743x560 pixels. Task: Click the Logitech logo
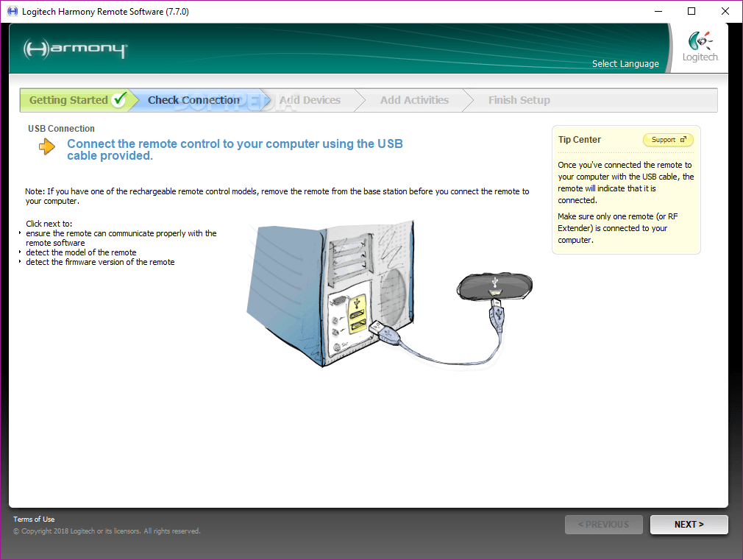click(x=700, y=46)
